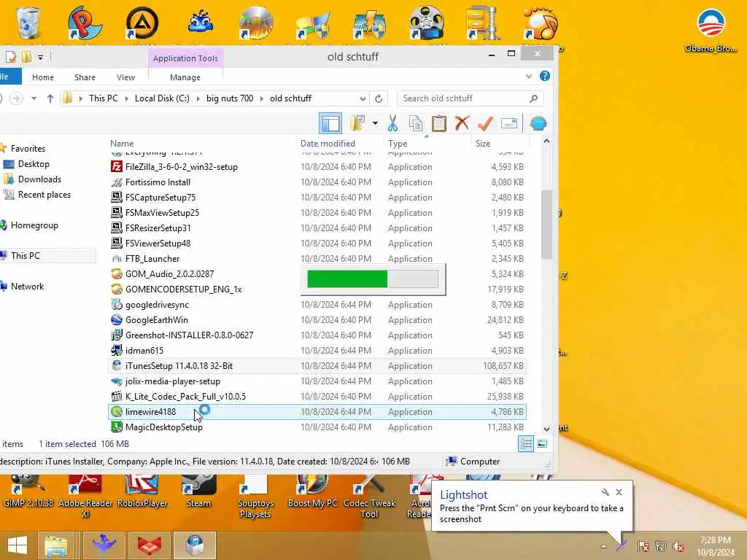Click the Email envelope toolbar icon
This screenshot has height=560, width=747.
508,123
